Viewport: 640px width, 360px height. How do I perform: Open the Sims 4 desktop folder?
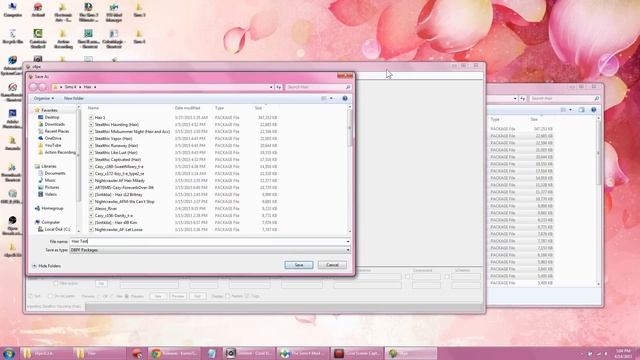tap(139, 36)
